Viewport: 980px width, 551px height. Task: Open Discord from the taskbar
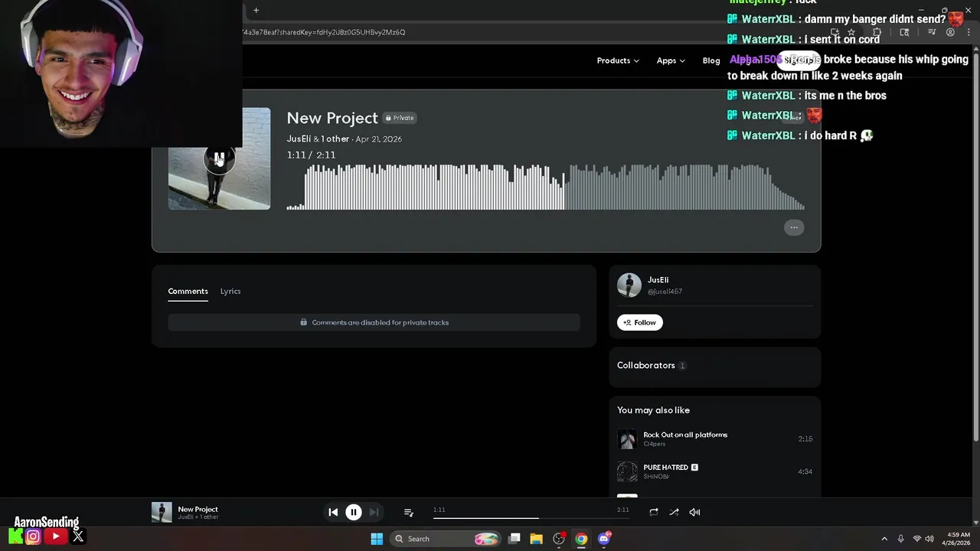pyautogui.click(x=603, y=539)
